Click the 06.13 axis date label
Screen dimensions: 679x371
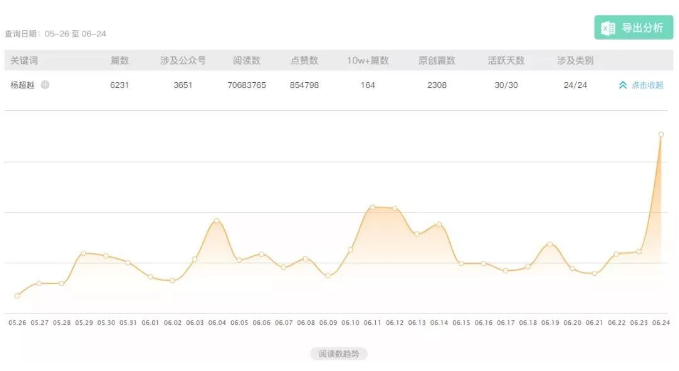coord(417,323)
